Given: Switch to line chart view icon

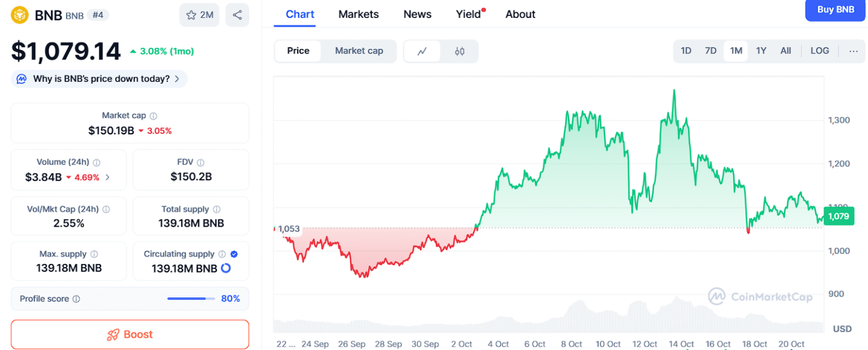Looking at the screenshot, I should (x=422, y=51).
